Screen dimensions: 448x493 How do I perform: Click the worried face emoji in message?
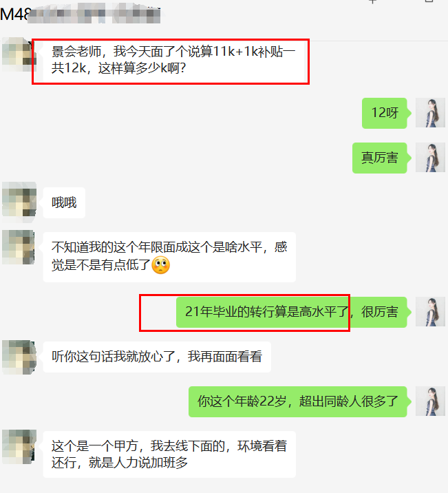point(161,265)
